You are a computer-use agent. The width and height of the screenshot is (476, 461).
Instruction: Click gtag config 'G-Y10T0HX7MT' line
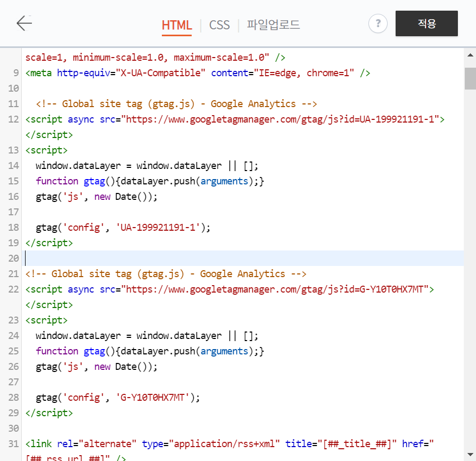click(x=118, y=398)
